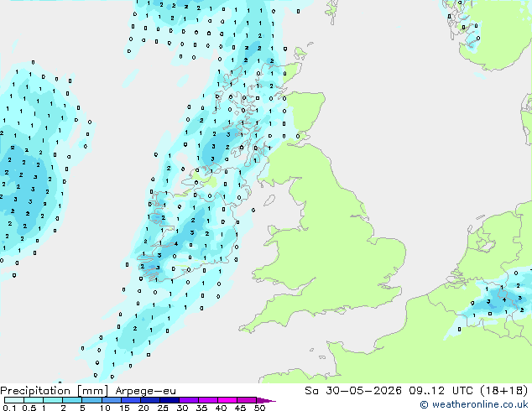
Task: Select the 1–2 mm legend swatch
Action: click(53, 400)
